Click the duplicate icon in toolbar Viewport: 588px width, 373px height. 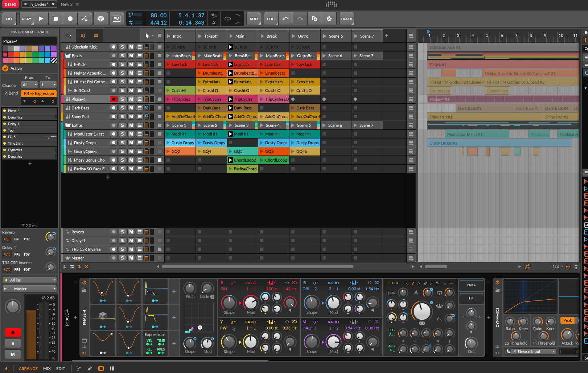click(314, 19)
